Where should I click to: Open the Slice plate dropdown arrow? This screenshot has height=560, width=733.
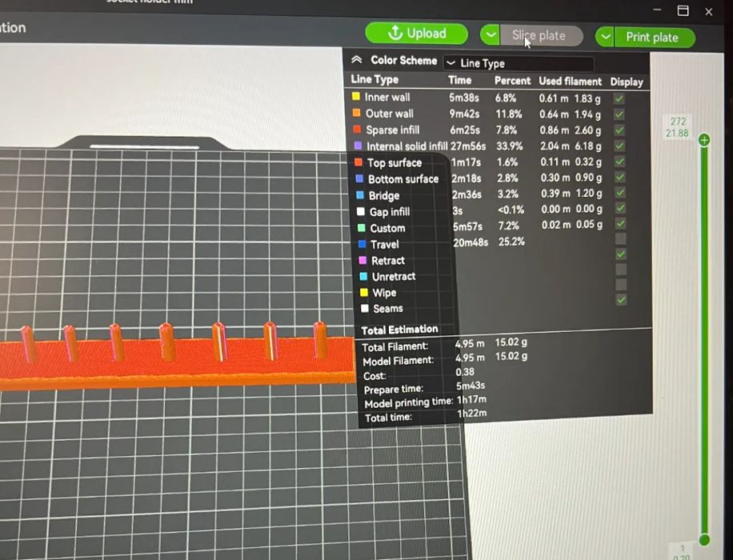tap(490, 35)
